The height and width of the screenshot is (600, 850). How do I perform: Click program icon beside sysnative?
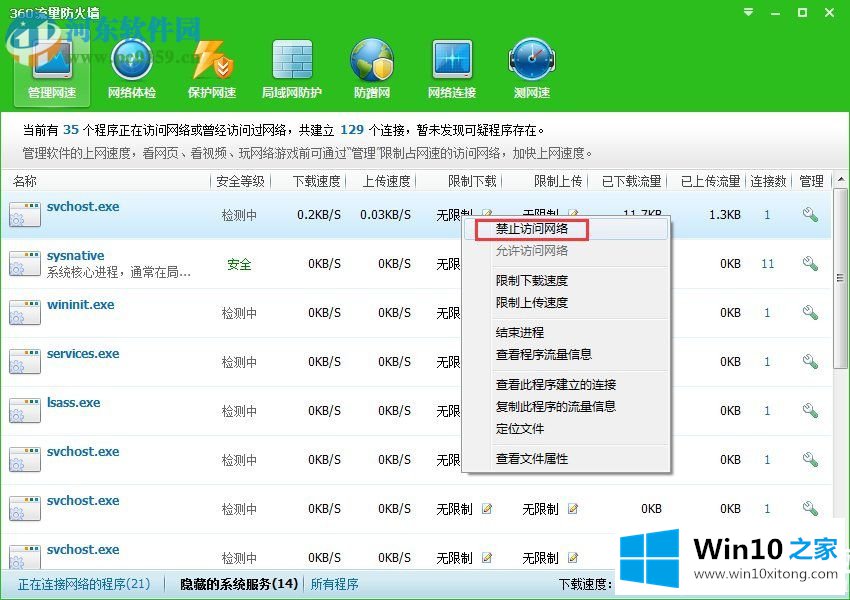(x=24, y=263)
